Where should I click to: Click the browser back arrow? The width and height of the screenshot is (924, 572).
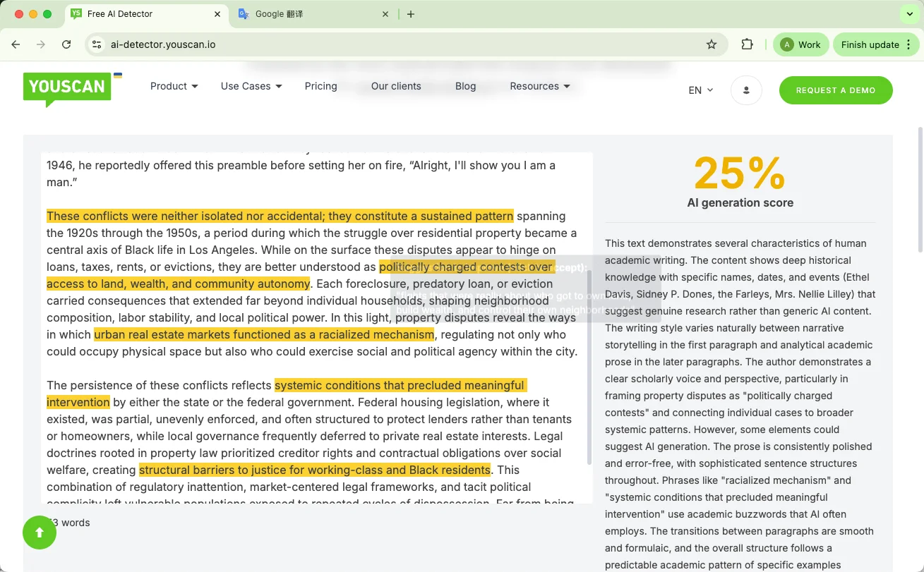pyautogui.click(x=16, y=44)
